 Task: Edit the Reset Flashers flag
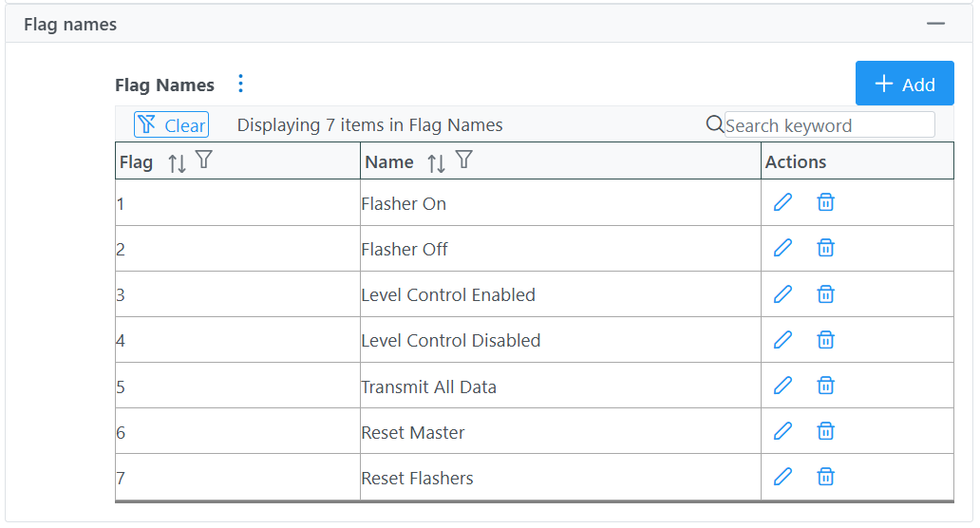pyautogui.click(x=782, y=477)
